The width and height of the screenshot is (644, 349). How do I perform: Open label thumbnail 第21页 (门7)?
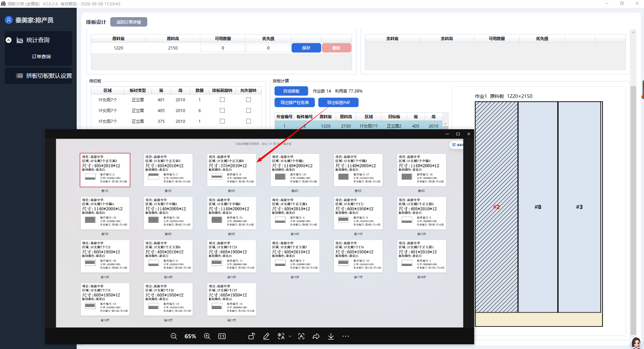(231, 299)
